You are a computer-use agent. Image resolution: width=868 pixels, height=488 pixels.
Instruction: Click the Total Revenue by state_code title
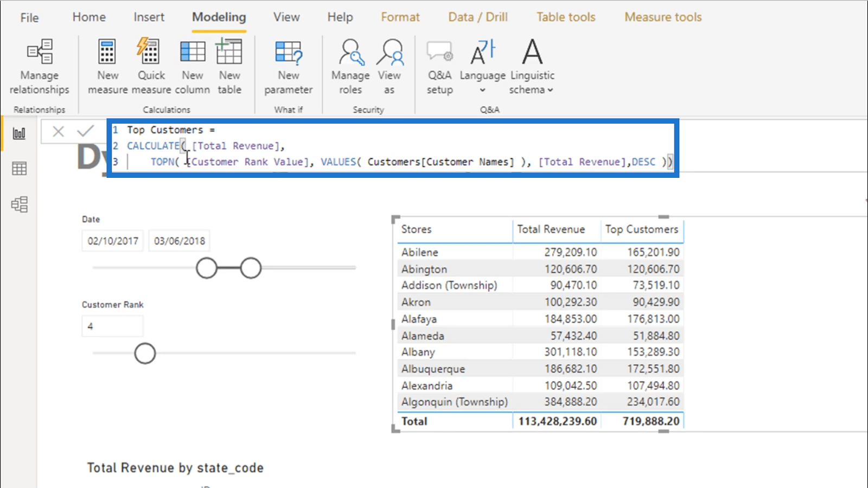[x=175, y=468]
